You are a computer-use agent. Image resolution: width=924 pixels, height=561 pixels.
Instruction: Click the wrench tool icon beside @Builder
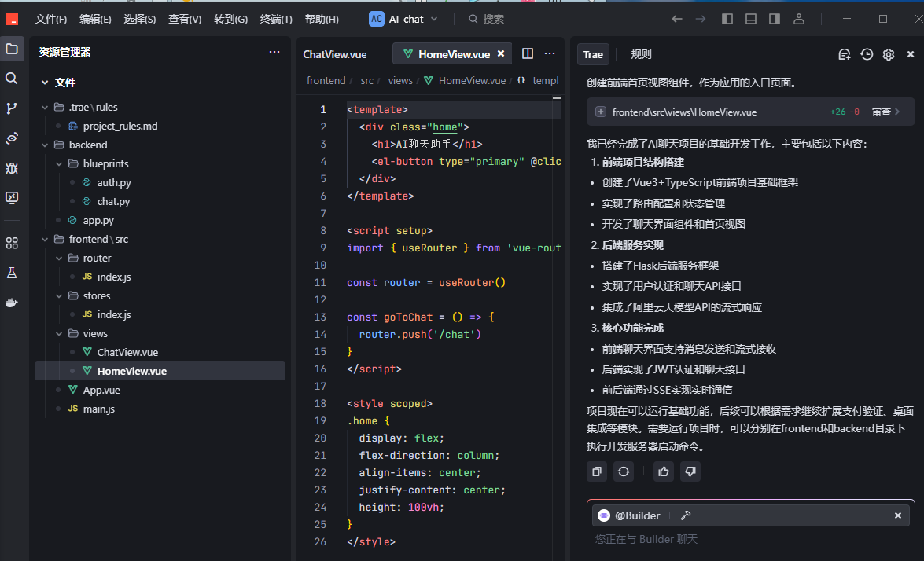pyautogui.click(x=686, y=515)
